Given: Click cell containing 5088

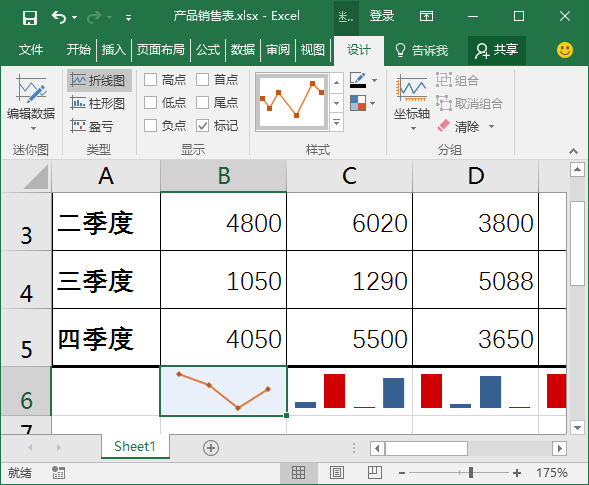Looking at the screenshot, I should point(476,280).
